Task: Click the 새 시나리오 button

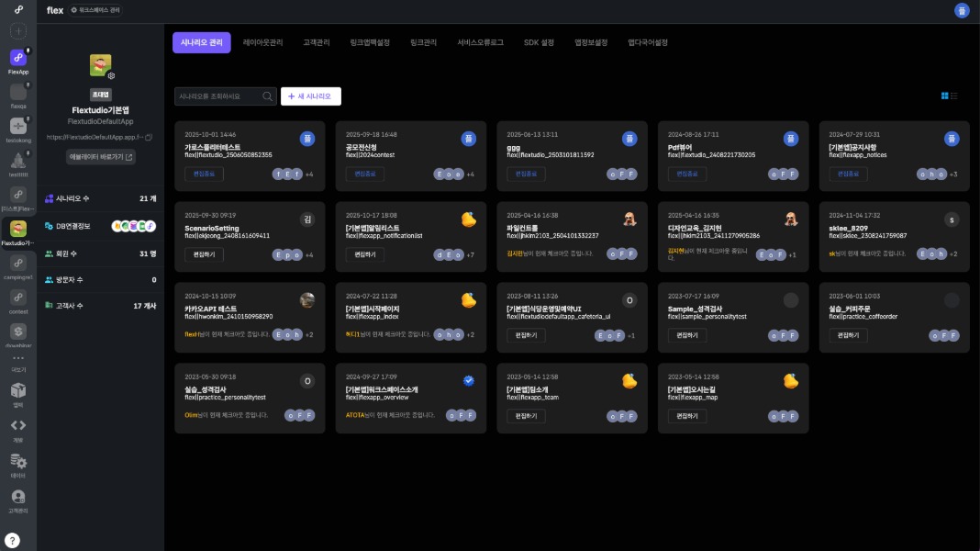Action: (311, 96)
